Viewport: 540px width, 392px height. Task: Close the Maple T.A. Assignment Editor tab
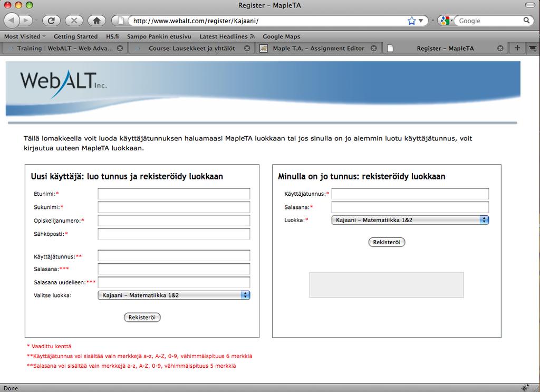374,49
